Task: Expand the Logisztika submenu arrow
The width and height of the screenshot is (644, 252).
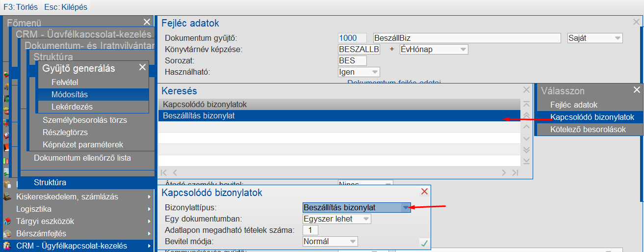Action: tap(149, 209)
